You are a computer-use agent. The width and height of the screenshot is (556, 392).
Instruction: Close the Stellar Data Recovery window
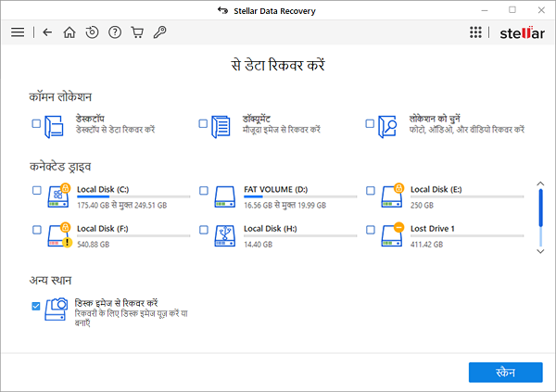click(x=541, y=10)
